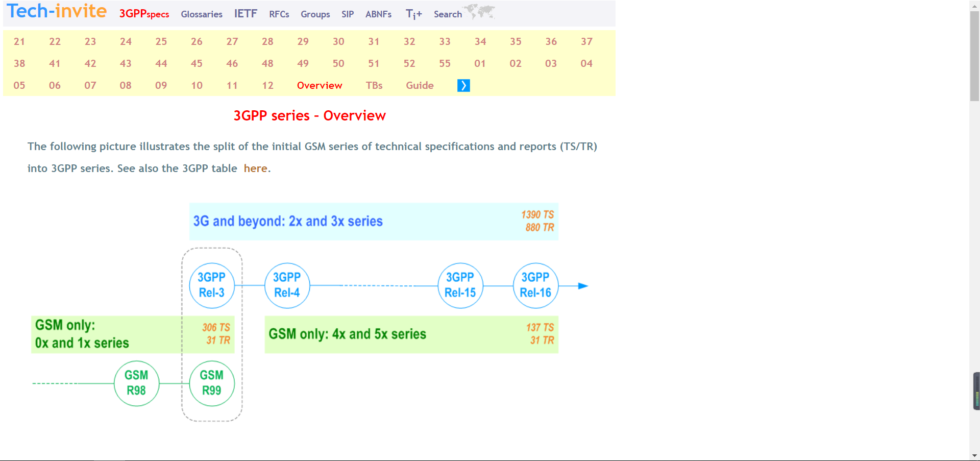The height and width of the screenshot is (461, 980).
Task: Click the scrollbar down arrow
Action: click(x=974, y=455)
